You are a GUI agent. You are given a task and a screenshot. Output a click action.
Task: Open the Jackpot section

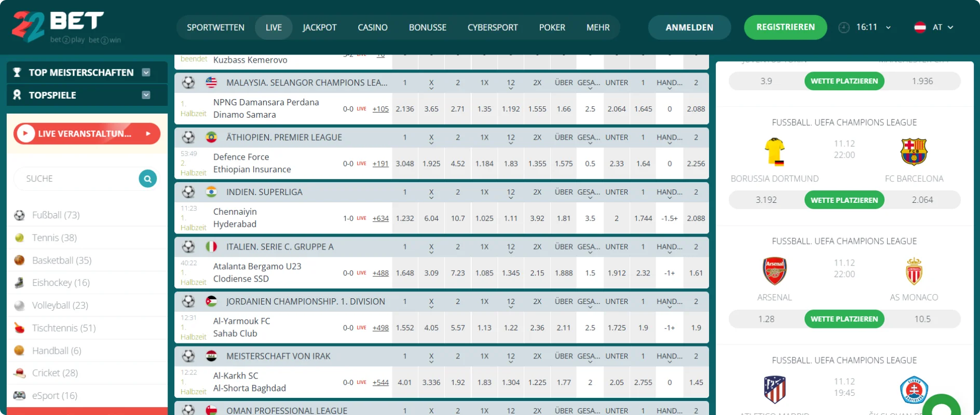tap(320, 27)
